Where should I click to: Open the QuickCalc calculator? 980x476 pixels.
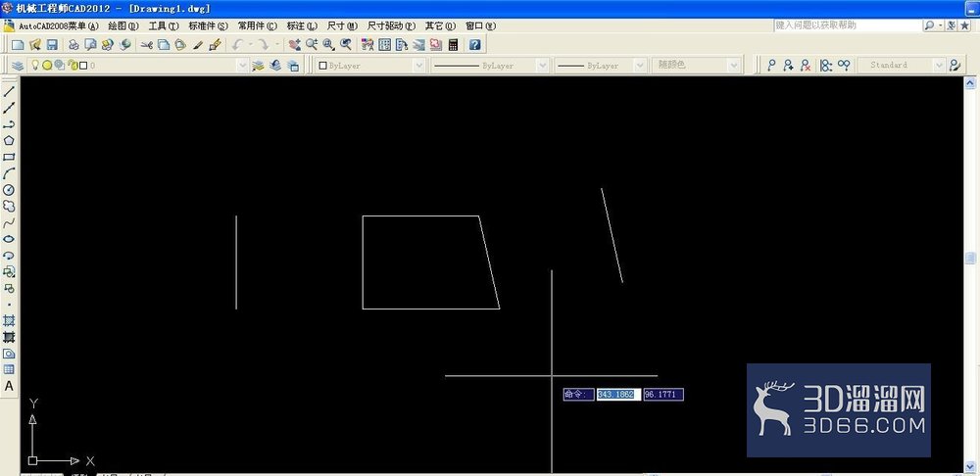click(453, 44)
